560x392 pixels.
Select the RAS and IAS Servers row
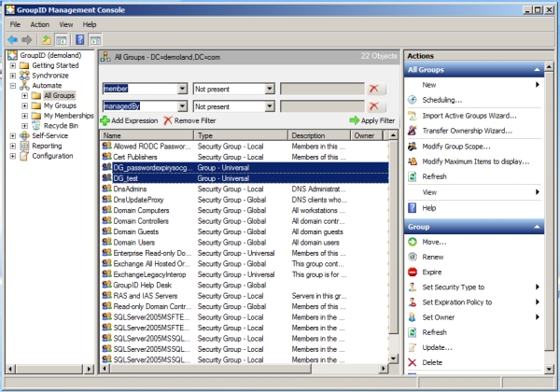coord(245,296)
